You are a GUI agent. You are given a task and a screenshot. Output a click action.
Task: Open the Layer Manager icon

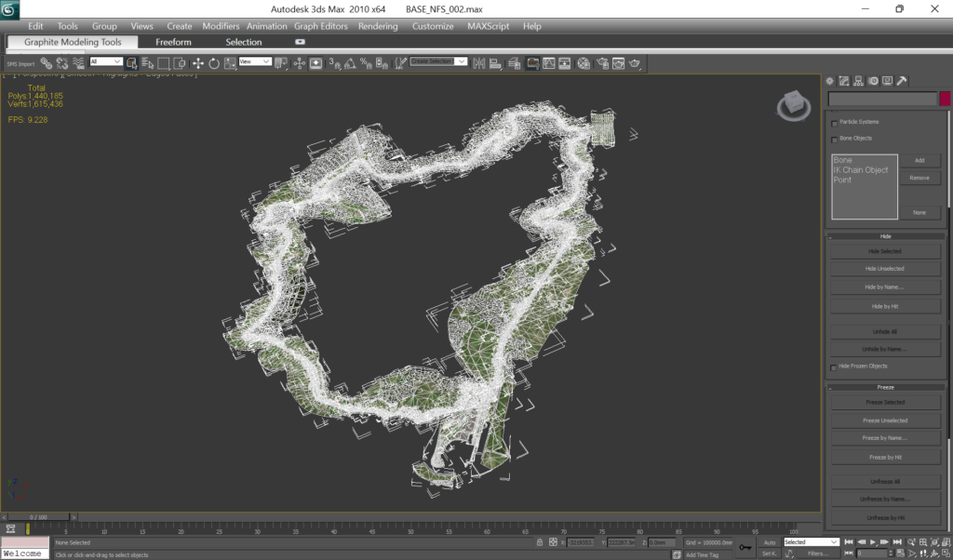514,63
